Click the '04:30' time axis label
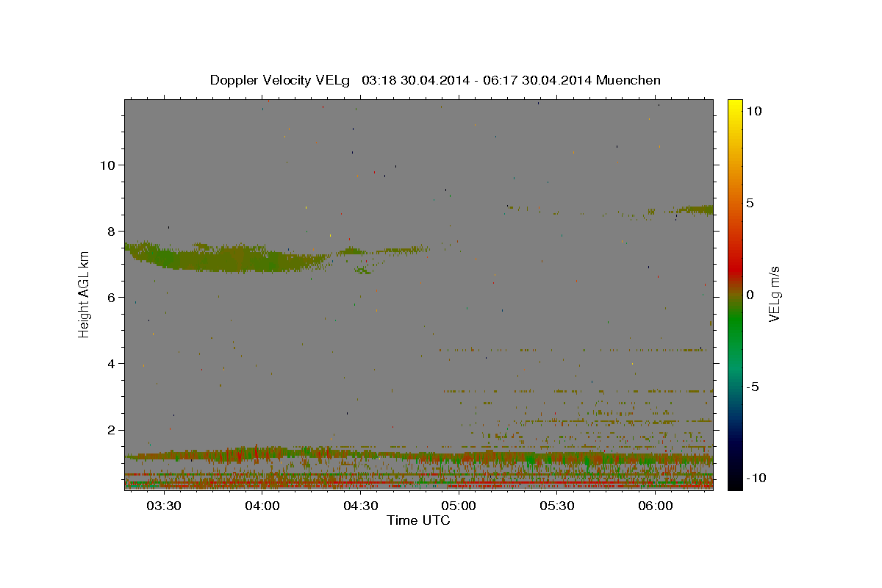 point(361,506)
